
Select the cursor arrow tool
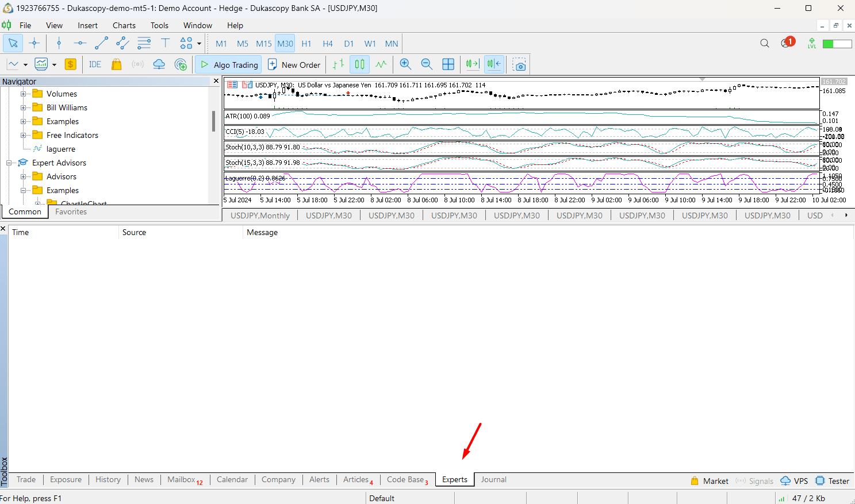point(13,43)
